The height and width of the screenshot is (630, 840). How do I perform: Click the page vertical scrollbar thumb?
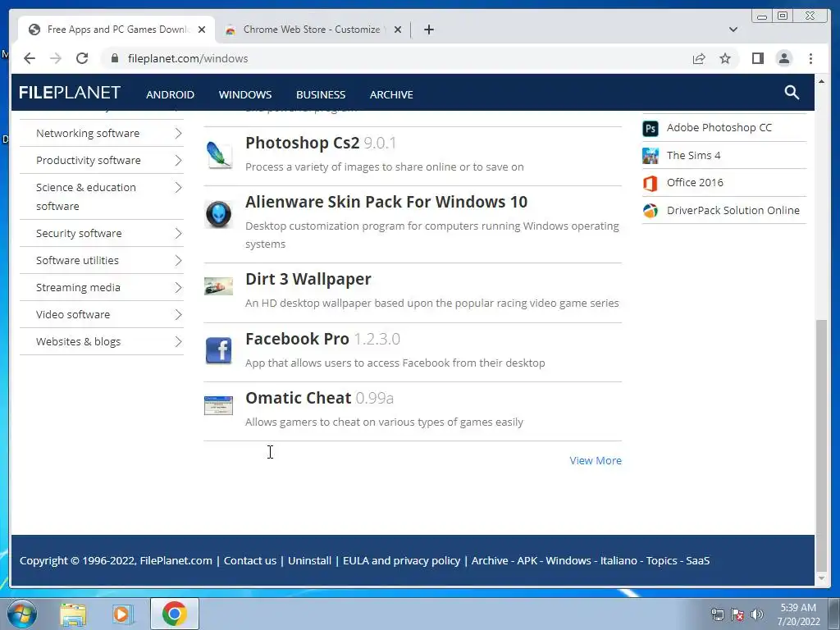click(x=821, y=445)
